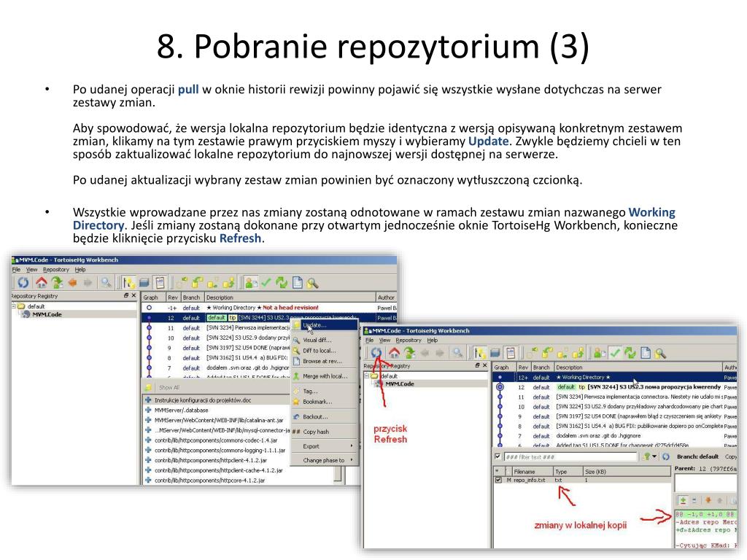
Task: Choose Backout... from context menu
Action: click(325, 416)
